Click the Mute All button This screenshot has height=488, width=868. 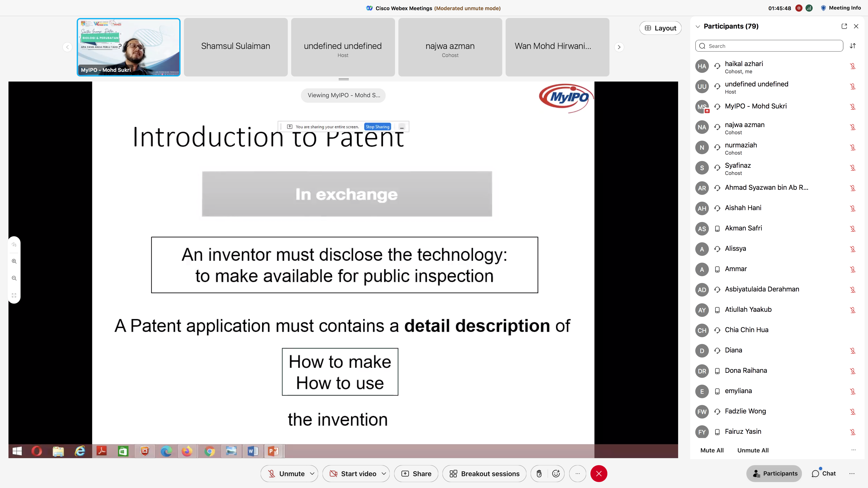pos(712,450)
